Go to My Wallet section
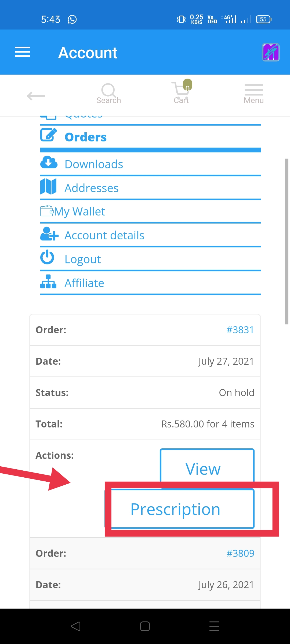Image resolution: width=290 pixels, height=644 pixels. tap(79, 212)
